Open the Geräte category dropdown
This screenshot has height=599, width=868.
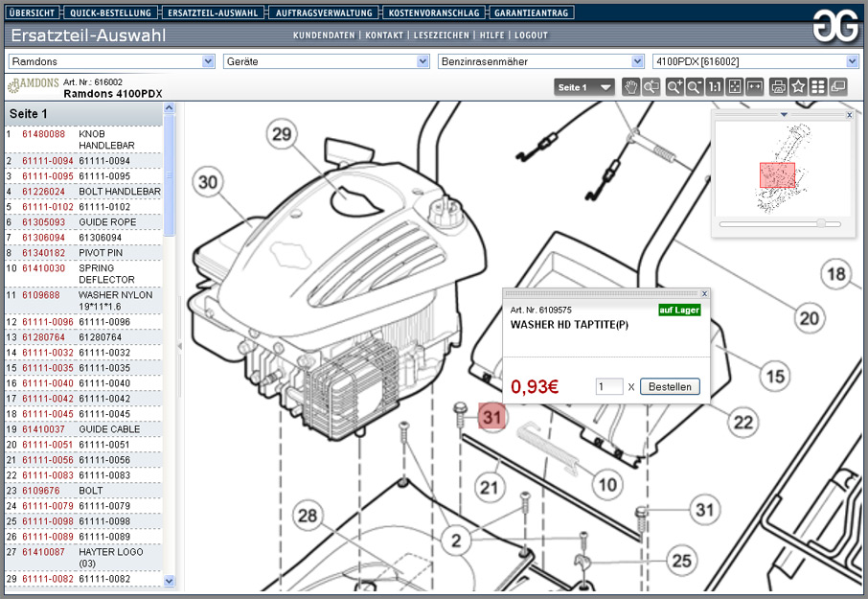pyautogui.click(x=326, y=61)
